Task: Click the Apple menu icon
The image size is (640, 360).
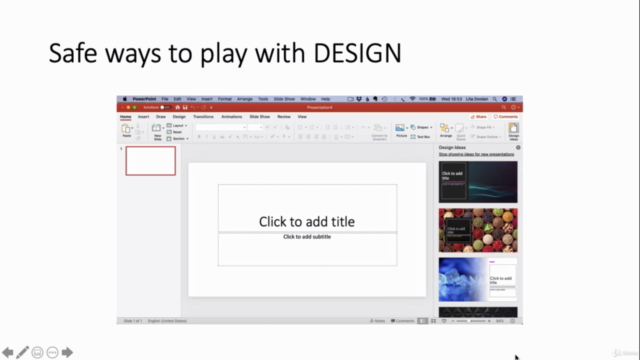Action: [x=125, y=99]
